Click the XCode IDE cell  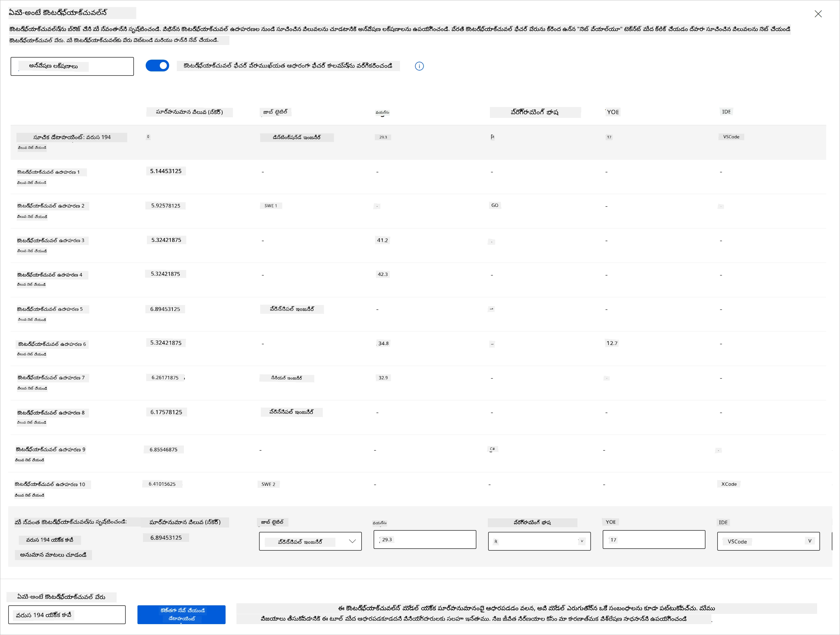(x=729, y=484)
